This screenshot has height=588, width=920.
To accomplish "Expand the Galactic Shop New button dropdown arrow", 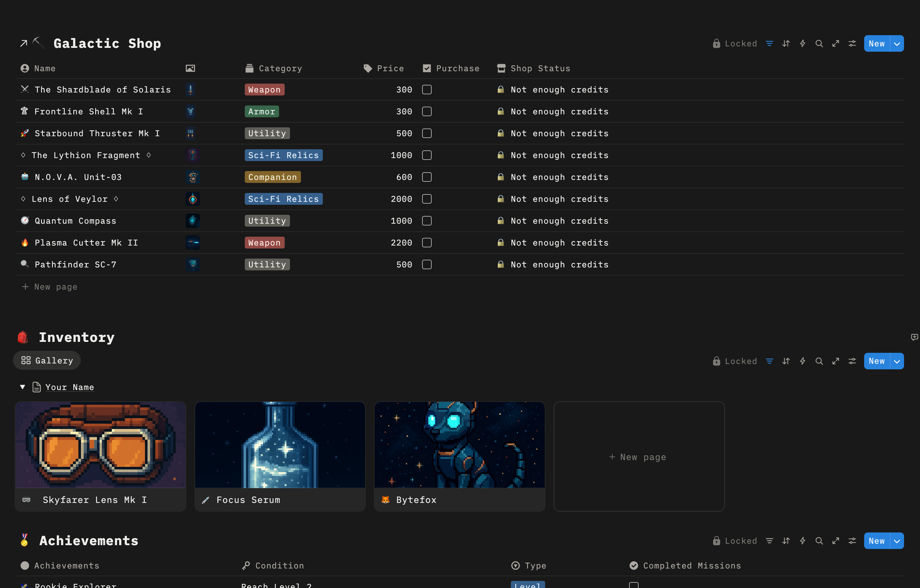I will 897,43.
